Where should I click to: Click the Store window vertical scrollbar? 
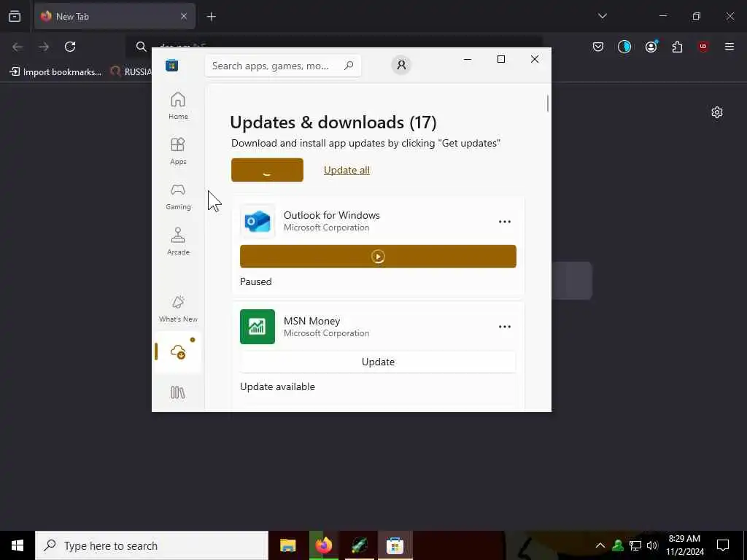pyautogui.click(x=548, y=104)
